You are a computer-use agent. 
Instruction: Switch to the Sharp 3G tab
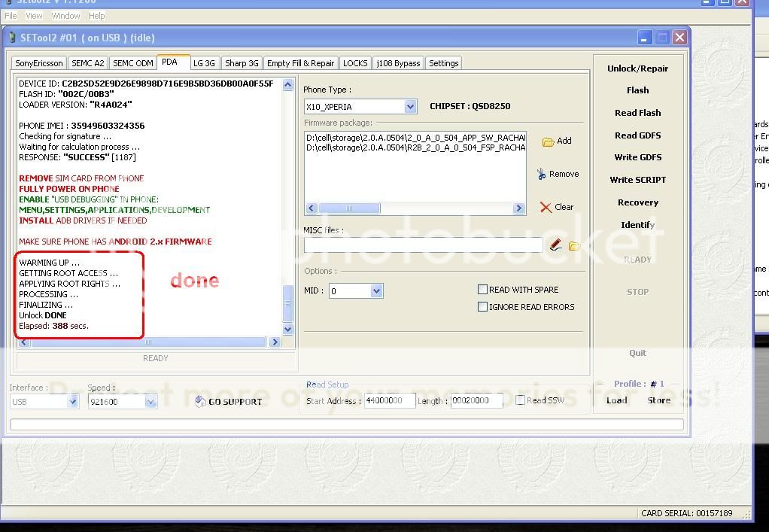tap(242, 63)
